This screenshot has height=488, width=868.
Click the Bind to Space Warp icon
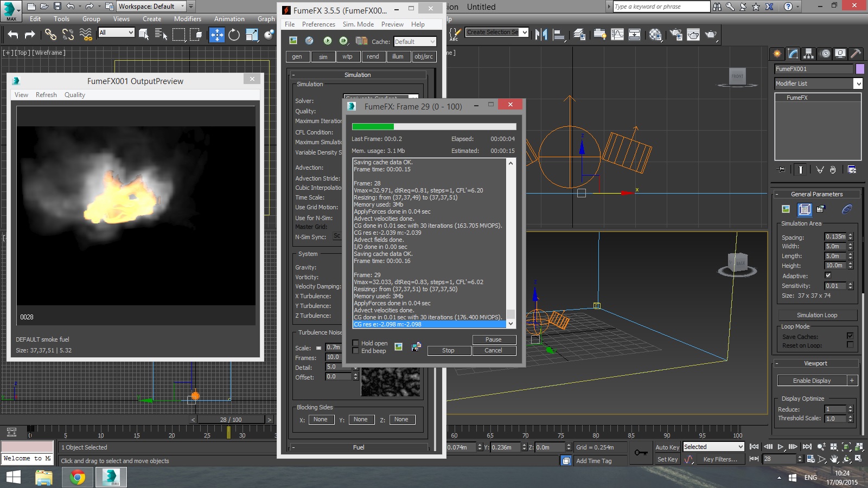pyautogui.click(x=86, y=35)
